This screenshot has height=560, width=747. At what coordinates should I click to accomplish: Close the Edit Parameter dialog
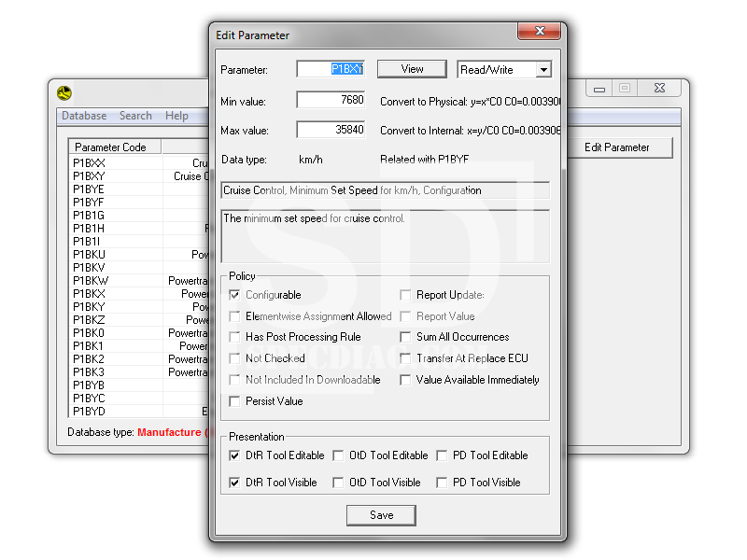(539, 33)
